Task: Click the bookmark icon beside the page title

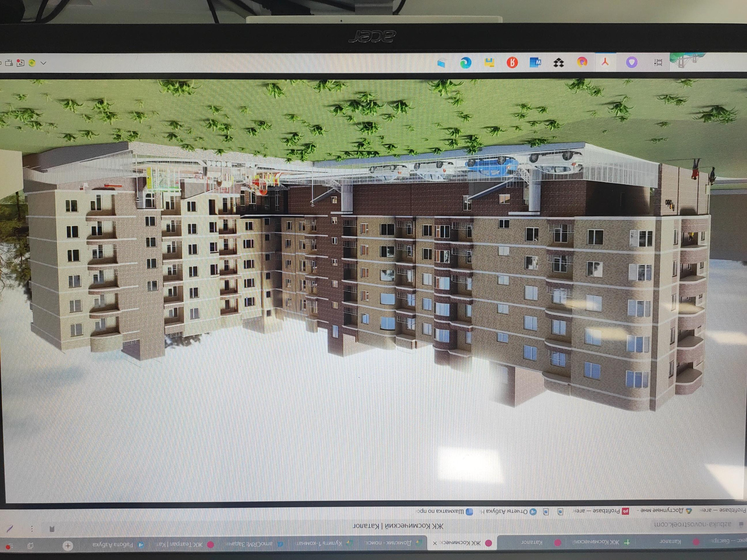Action: [x=52, y=528]
